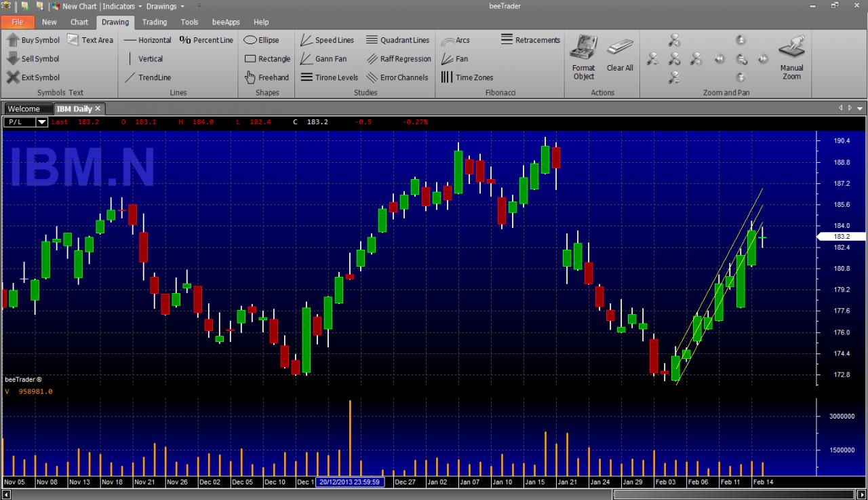Open the tab list arrow at right

860,109
